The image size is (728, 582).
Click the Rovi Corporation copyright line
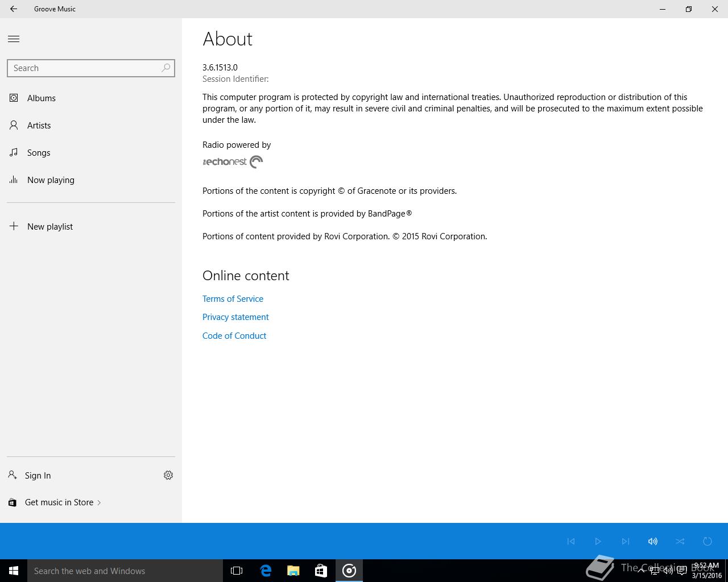[x=345, y=236]
